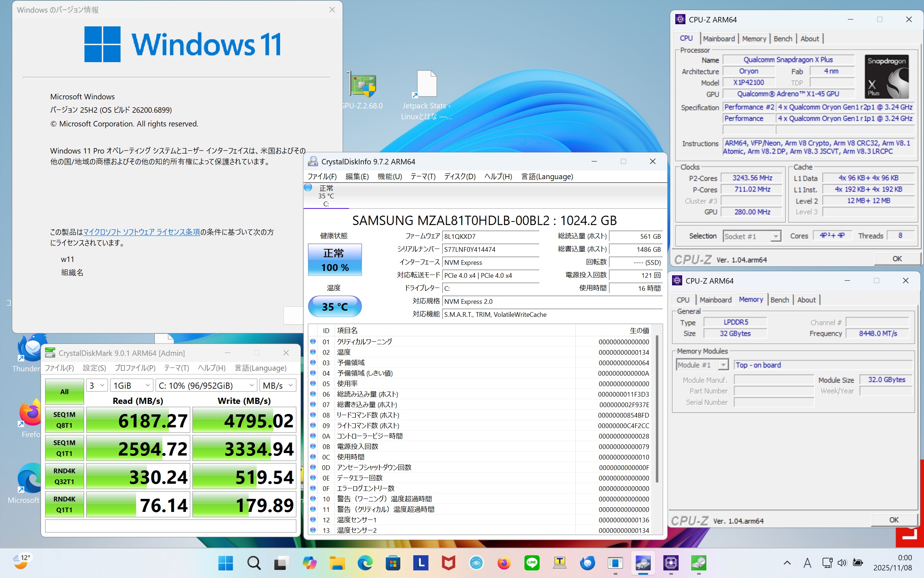The image size is (924, 578).
Task: Open Microsoft Store from the taskbar
Action: click(393, 563)
